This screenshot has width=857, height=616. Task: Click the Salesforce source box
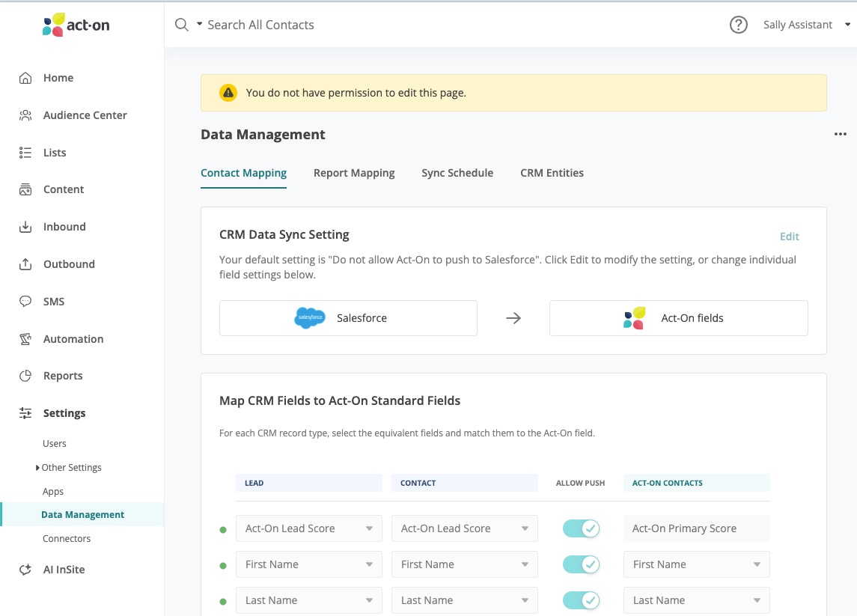tap(348, 317)
